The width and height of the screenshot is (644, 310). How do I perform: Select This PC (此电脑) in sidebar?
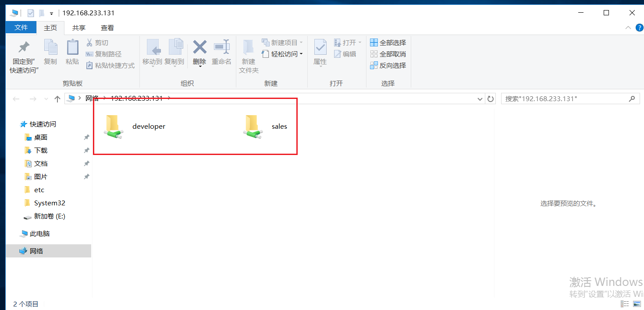[35, 234]
